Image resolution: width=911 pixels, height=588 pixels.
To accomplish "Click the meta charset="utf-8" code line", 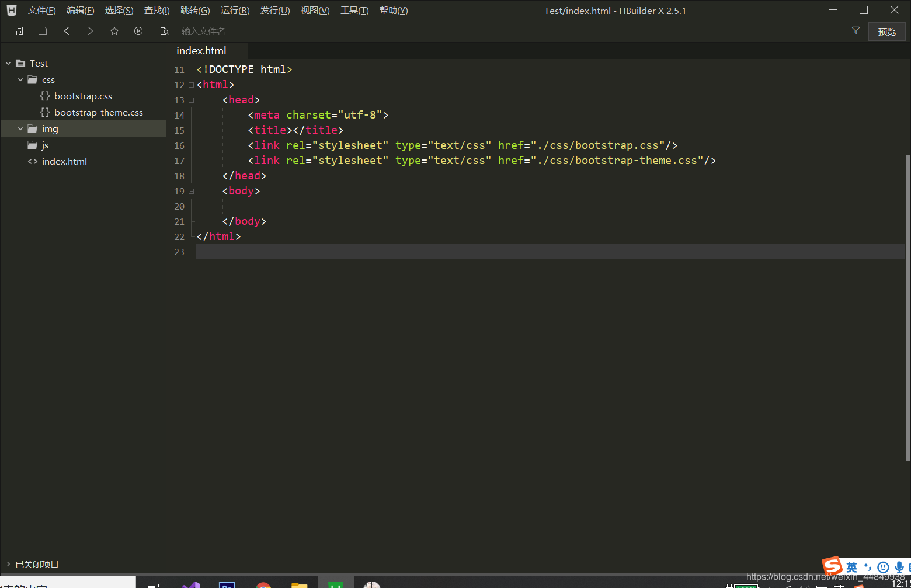I will pyautogui.click(x=318, y=115).
